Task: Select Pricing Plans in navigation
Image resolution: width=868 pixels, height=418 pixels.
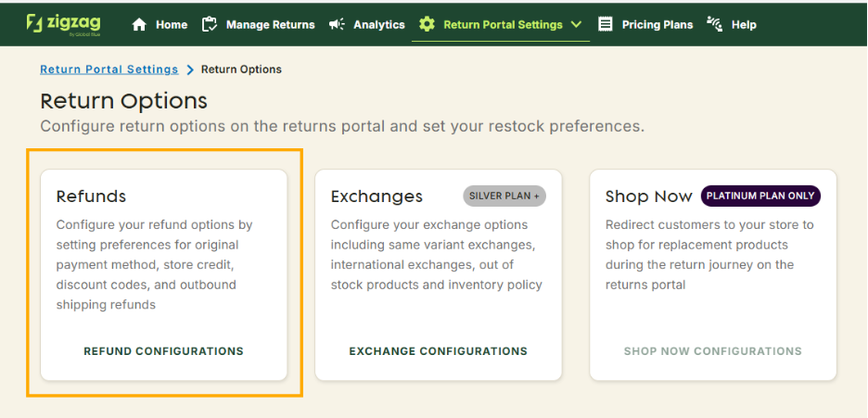Action: click(x=657, y=25)
